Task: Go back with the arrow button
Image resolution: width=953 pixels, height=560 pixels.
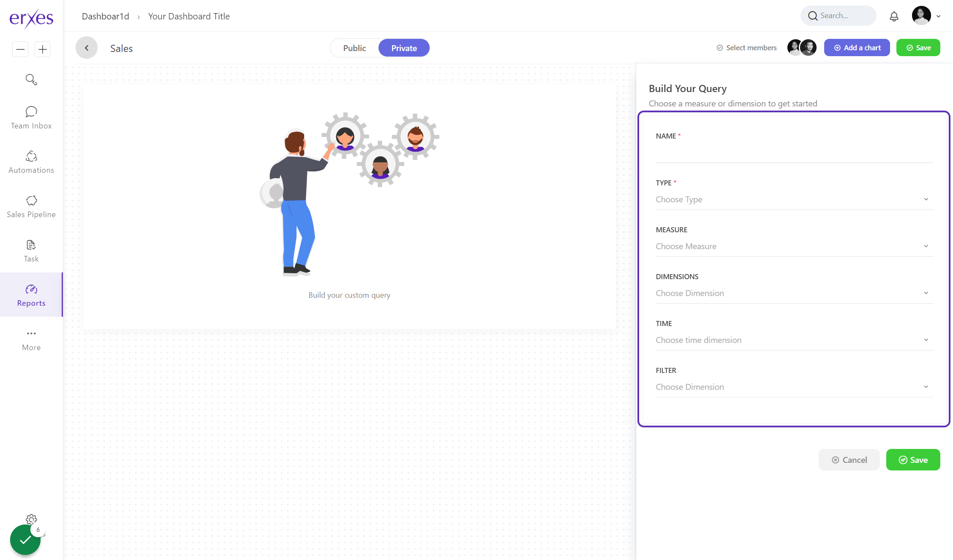Action: 87,48
